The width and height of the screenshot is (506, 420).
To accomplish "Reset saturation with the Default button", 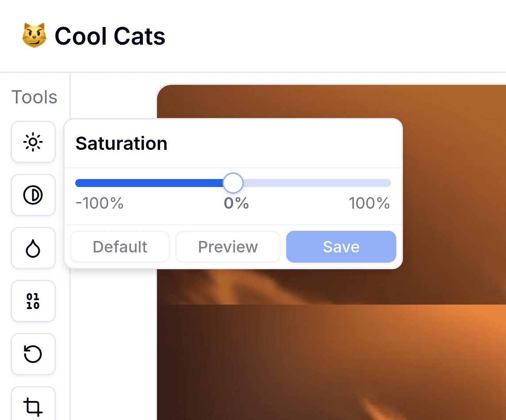I will [120, 247].
